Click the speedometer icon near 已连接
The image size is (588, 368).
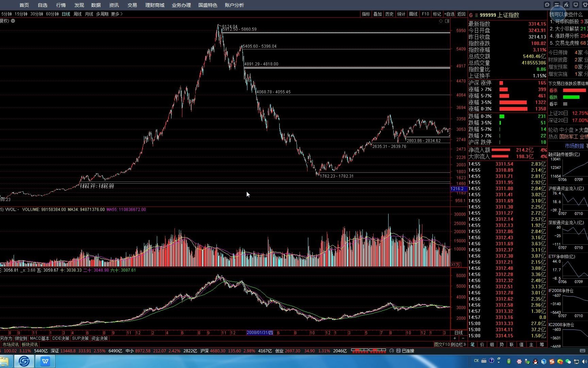tap(392, 351)
